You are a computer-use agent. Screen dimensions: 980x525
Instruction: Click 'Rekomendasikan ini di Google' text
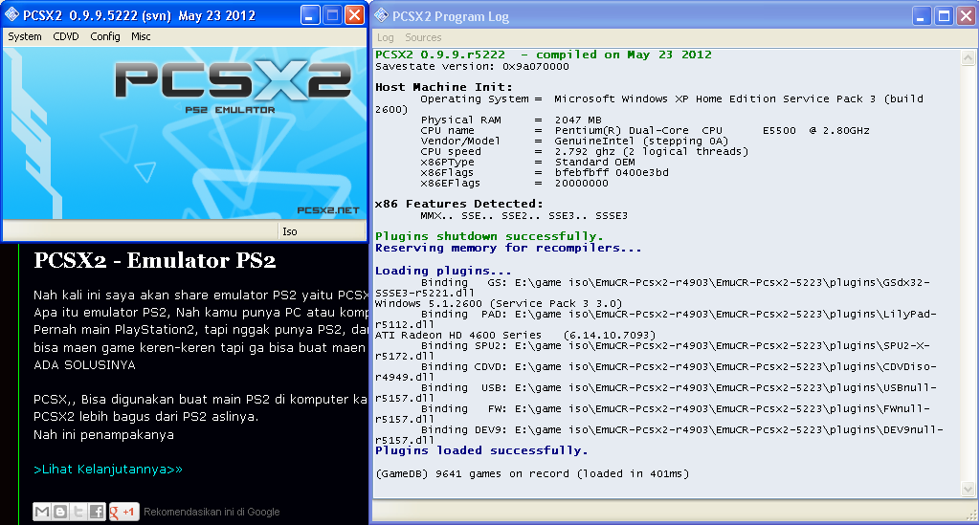point(212,512)
